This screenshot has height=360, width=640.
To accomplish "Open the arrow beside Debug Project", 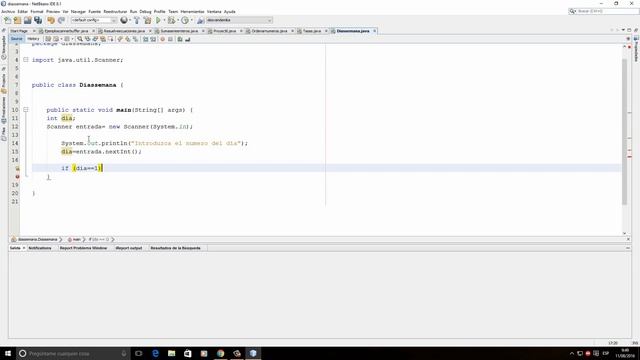I will (x=178, y=20).
